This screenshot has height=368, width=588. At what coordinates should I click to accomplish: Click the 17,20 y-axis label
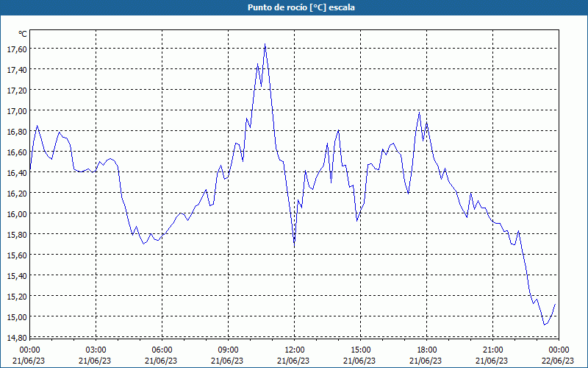click(17, 90)
